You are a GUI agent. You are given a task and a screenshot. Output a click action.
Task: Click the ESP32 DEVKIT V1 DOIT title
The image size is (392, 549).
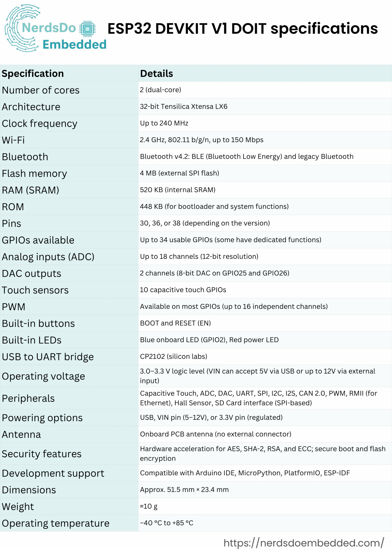[x=243, y=29]
